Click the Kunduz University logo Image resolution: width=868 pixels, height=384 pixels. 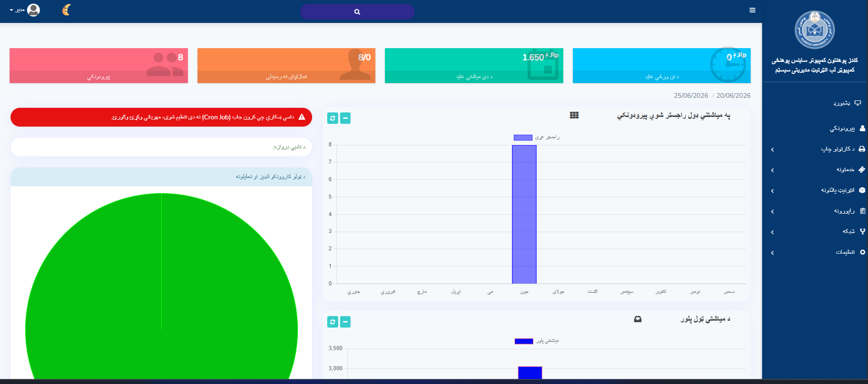(x=814, y=30)
